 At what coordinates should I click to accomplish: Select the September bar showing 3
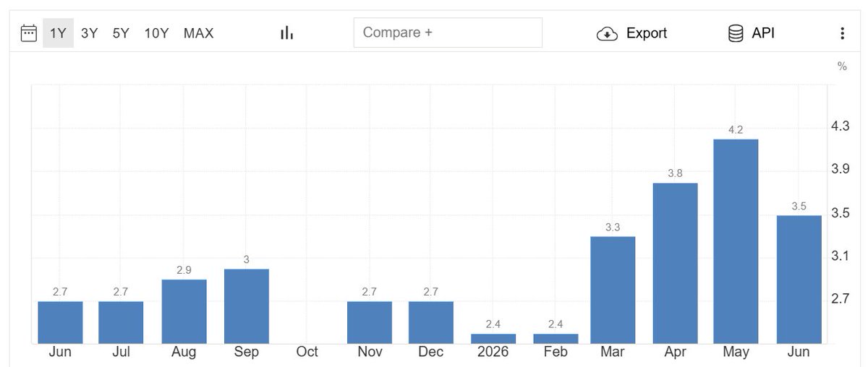coord(247,306)
